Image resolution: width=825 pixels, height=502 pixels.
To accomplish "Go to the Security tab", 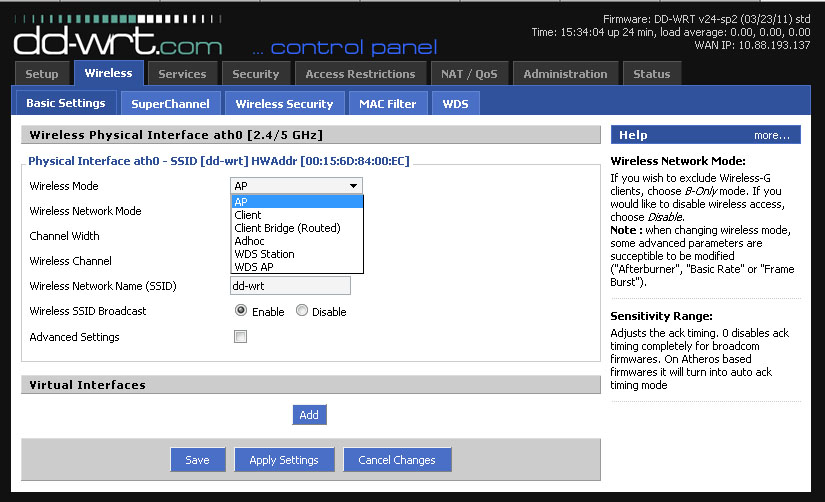I will click(256, 74).
